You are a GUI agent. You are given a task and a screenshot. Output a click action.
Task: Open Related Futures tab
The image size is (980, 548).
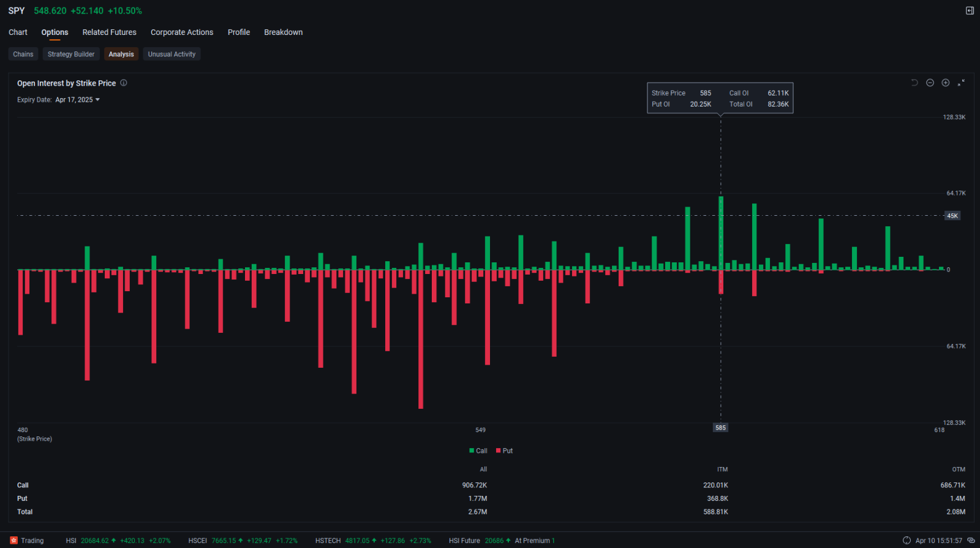pos(110,32)
